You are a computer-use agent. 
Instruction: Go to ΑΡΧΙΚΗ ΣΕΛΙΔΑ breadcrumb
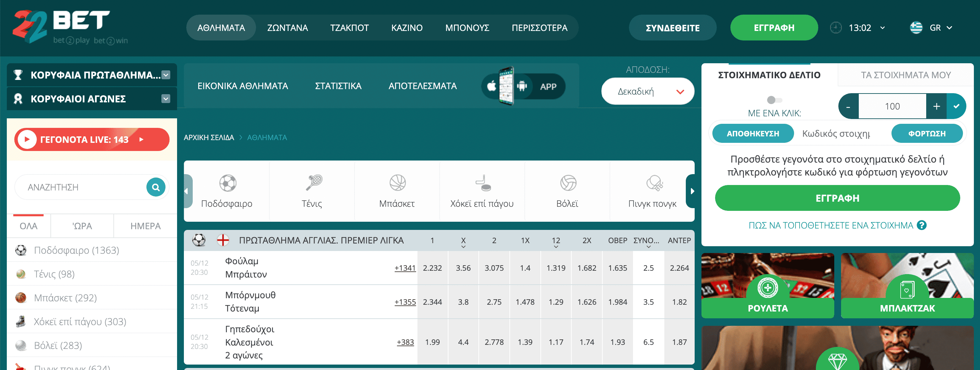pos(208,137)
